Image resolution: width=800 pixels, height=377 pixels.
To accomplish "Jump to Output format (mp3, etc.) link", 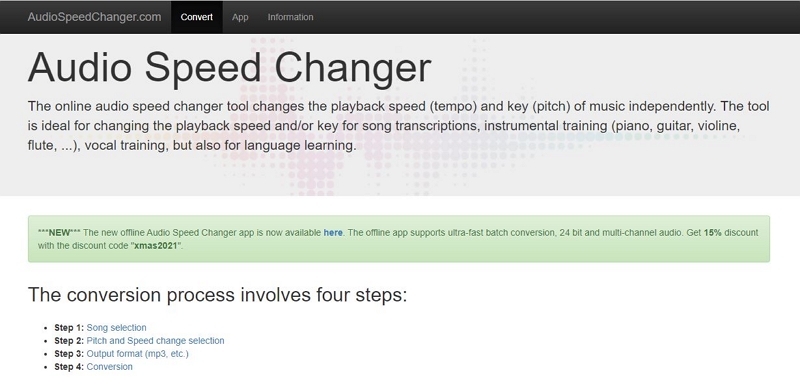I will (x=137, y=354).
